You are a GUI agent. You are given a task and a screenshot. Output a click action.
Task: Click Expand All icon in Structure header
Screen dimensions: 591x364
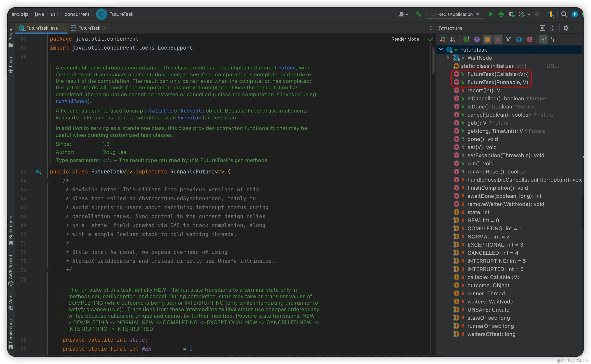542,28
